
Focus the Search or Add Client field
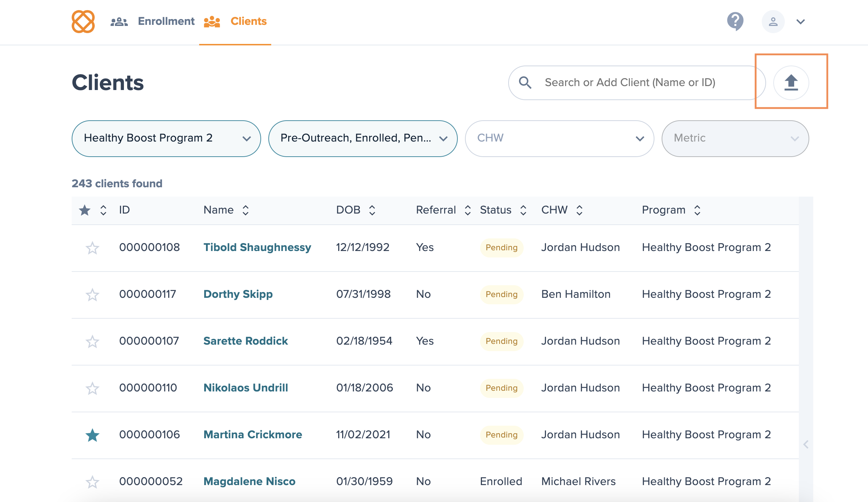pos(637,82)
